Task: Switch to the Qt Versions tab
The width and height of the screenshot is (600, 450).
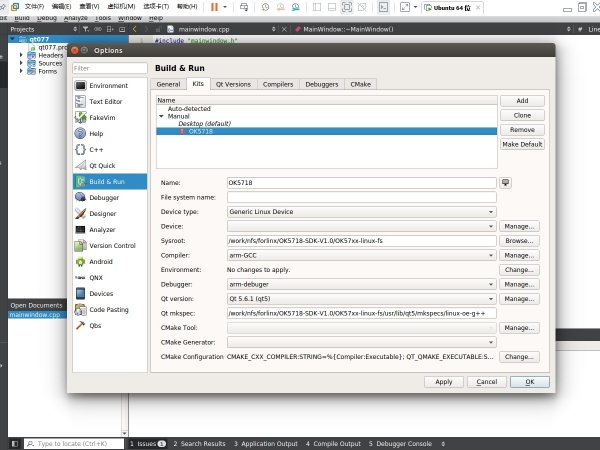Action: [234, 85]
